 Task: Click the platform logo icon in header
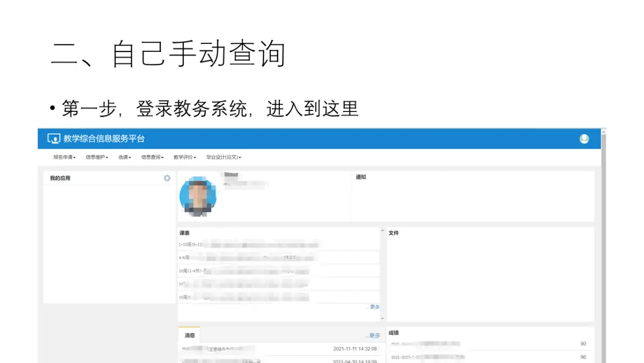click(53, 138)
